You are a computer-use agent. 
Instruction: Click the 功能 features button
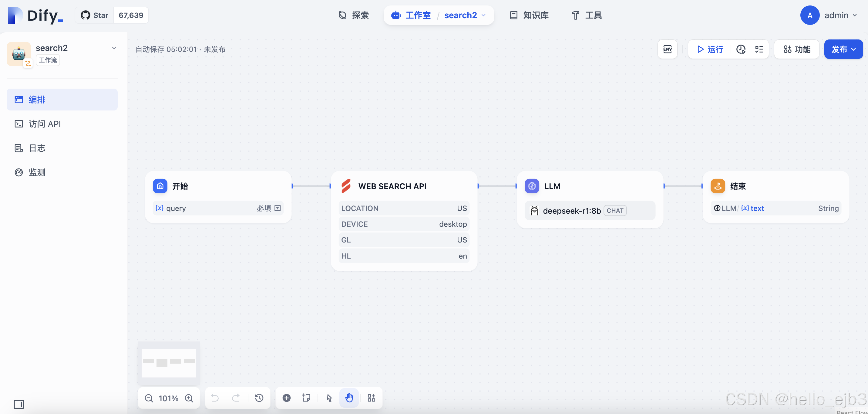796,49
